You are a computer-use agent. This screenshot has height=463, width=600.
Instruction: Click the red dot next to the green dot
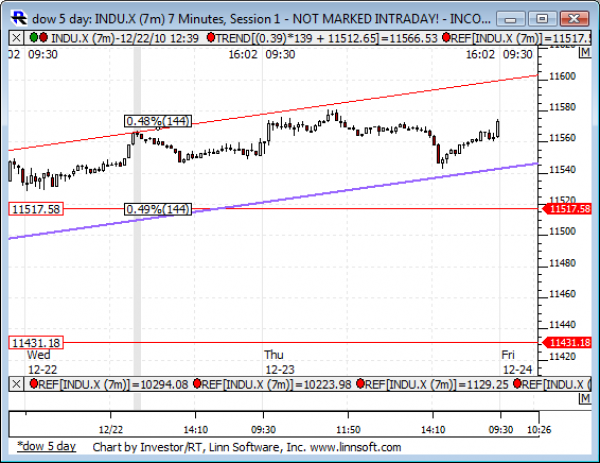43,37
